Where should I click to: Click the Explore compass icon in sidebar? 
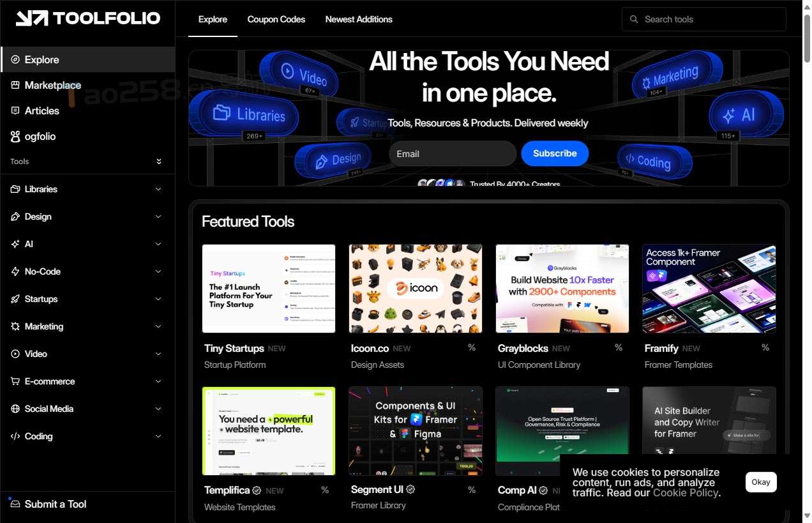pyautogui.click(x=15, y=59)
